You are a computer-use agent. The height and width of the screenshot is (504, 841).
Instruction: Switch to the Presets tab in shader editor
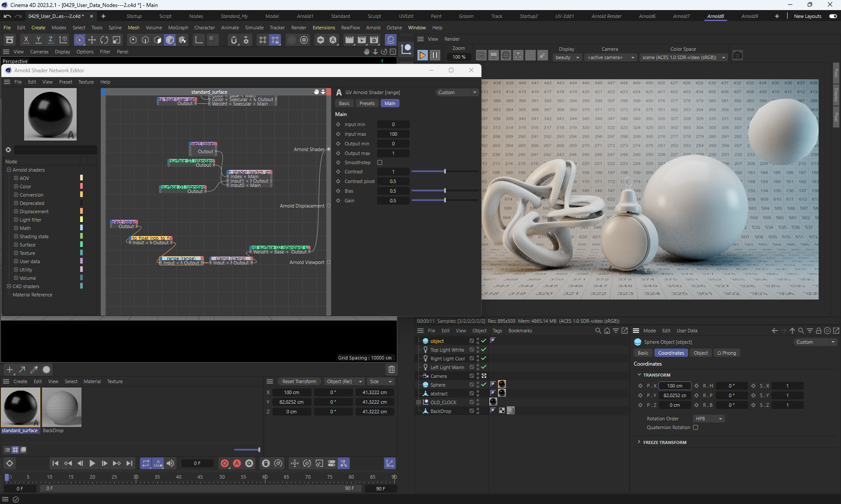(367, 103)
